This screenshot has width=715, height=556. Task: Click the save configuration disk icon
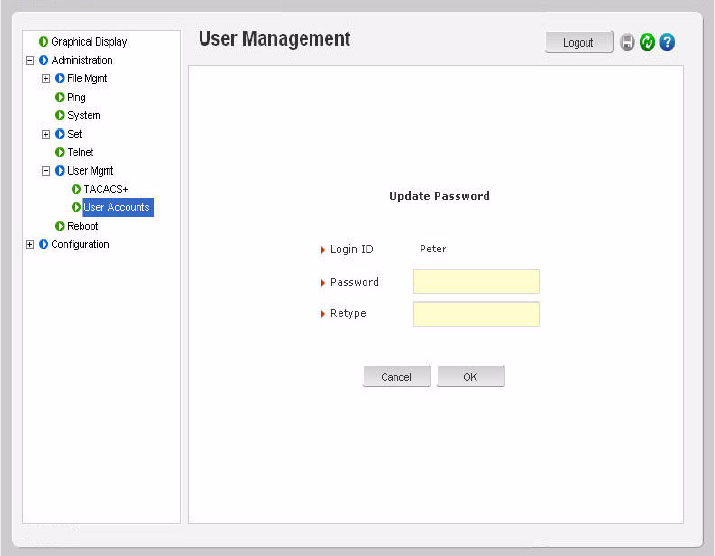point(627,42)
